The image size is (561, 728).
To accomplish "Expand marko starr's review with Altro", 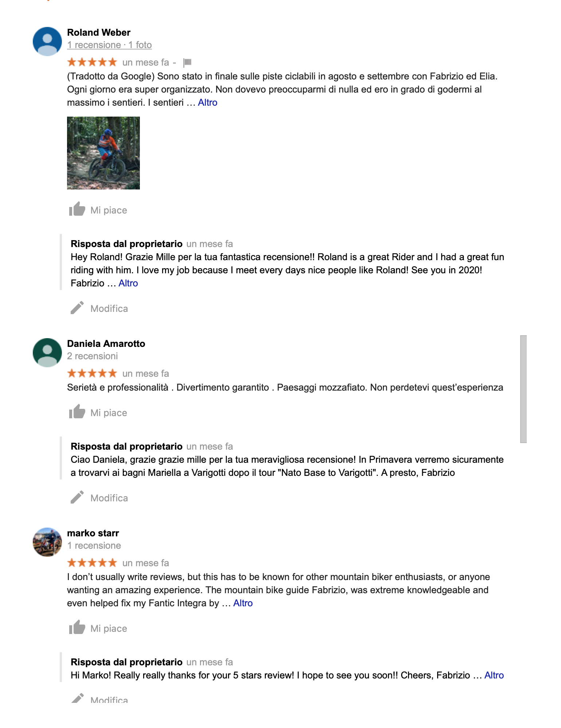I will (x=243, y=603).
